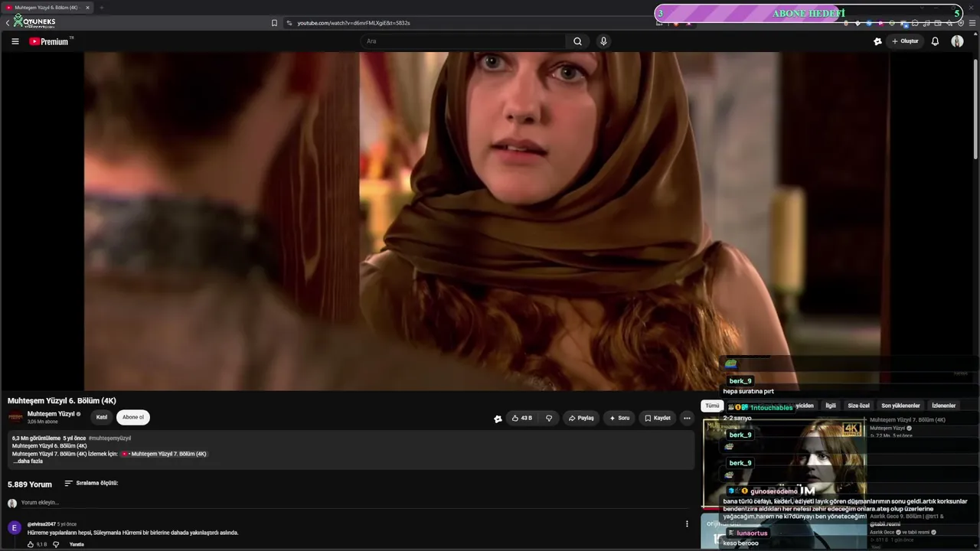
Task: Open the Muhteşem Yüzyıl channel name
Action: tap(51, 414)
